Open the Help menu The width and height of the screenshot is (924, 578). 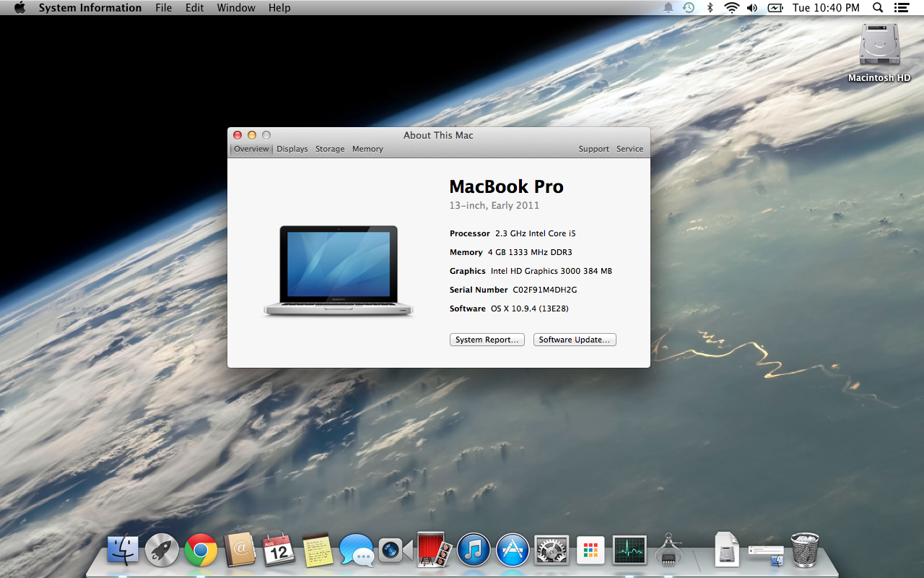click(279, 8)
